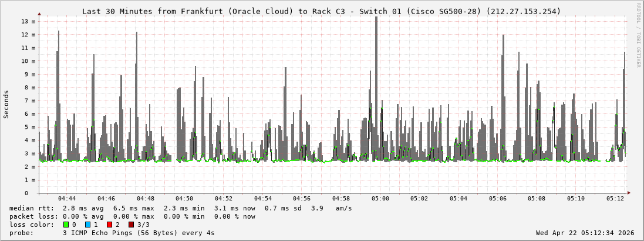Select the 05:00 time label
Image resolution: width=644 pixels, height=241 pixels.
coord(380,199)
